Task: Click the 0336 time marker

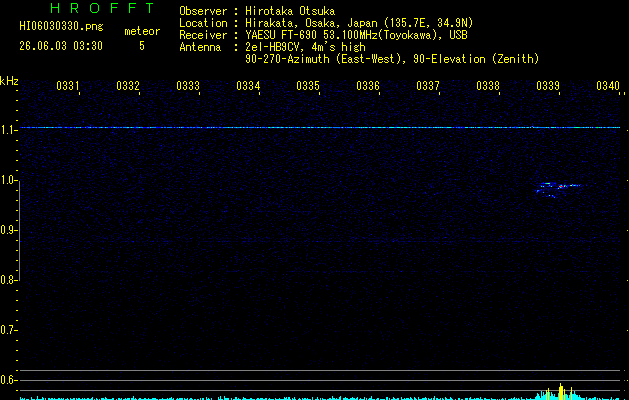Action: pyautogui.click(x=368, y=86)
